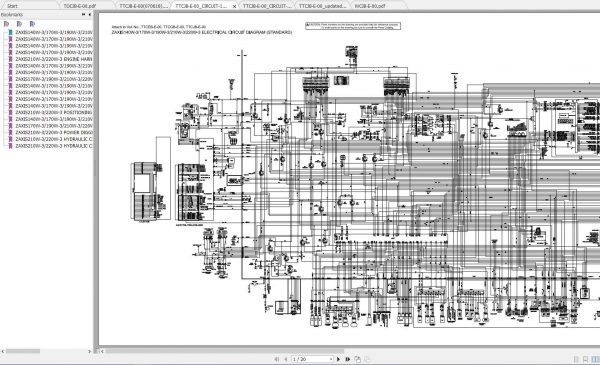This screenshot has height=365, width=600.
Task: Open the page number dropdown arrow
Action: coord(331,359)
